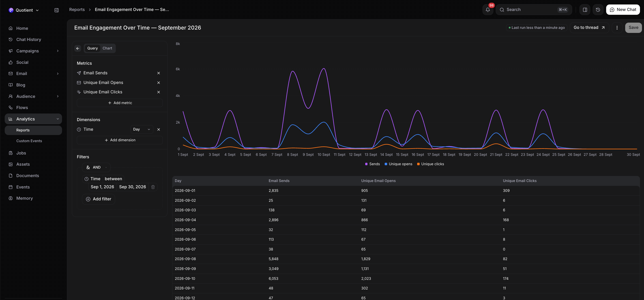
Task: Open Flows in the sidebar
Action: [33, 107]
